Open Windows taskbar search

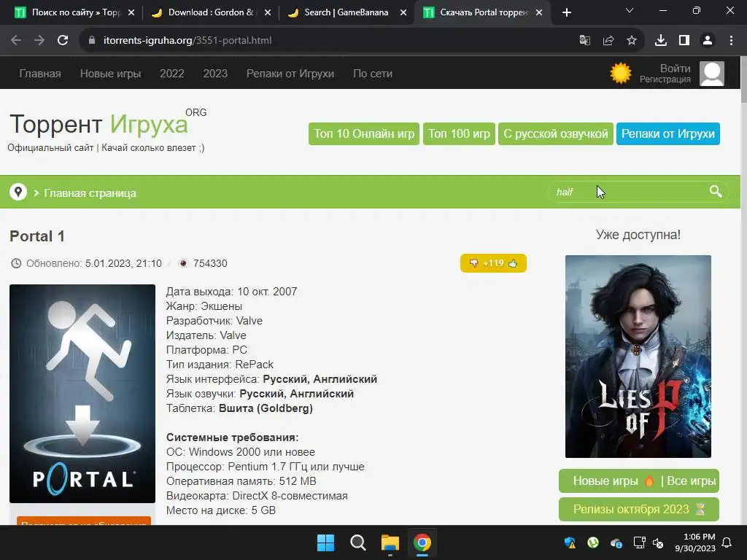(x=357, y=542)
